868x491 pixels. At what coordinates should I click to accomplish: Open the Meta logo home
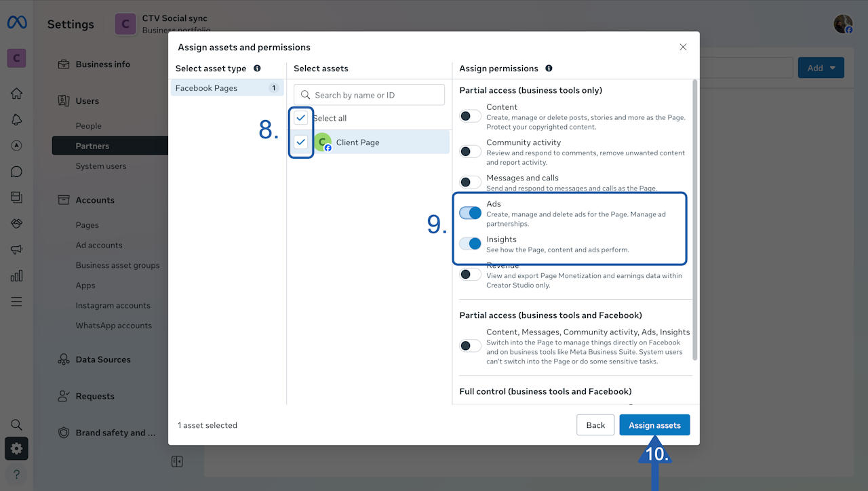17,22
